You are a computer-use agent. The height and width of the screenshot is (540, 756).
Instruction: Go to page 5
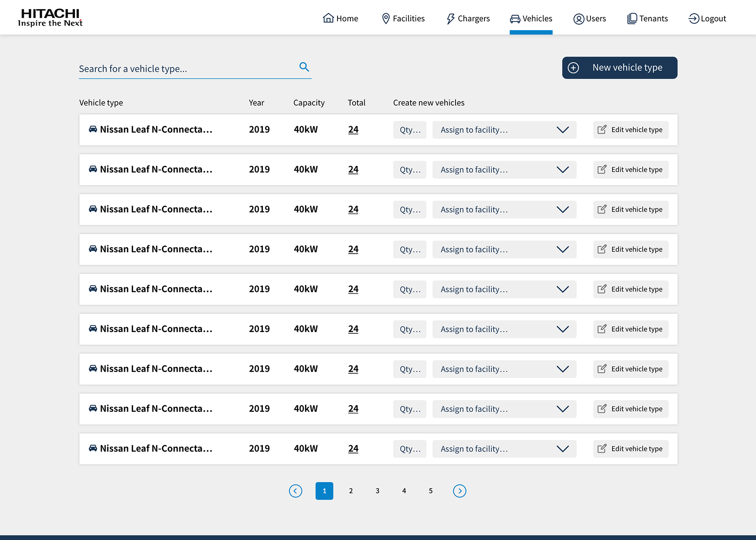coord(431,491)
